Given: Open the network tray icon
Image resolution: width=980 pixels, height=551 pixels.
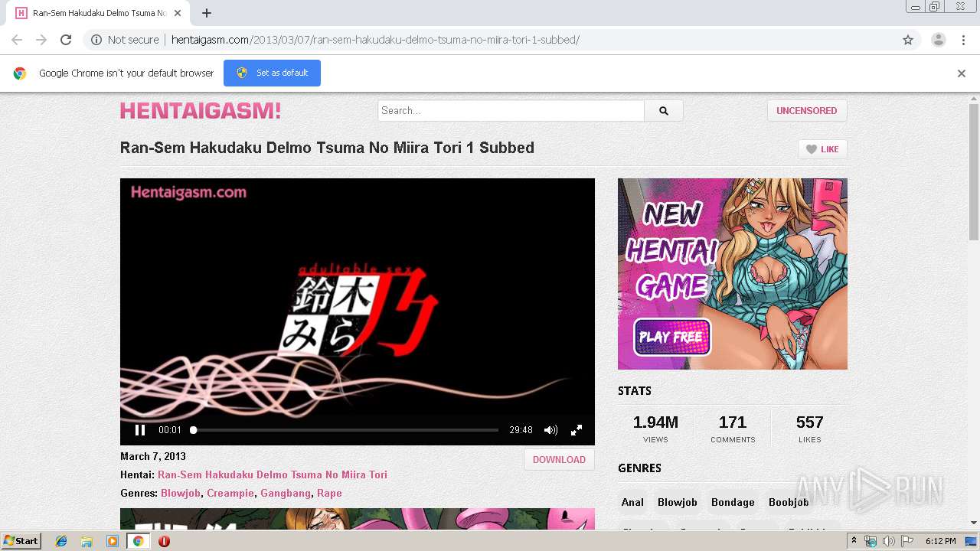Looking at the screenshot, I should (x=871, y=541).
